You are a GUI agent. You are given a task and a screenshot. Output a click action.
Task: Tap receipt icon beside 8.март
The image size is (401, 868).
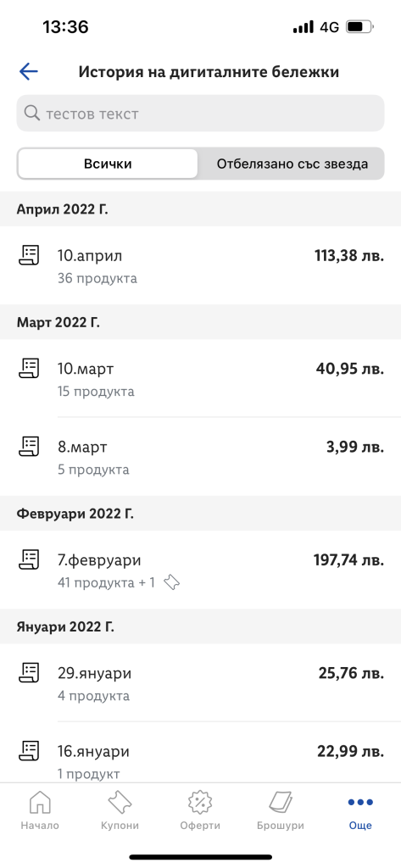pos(29,446)
